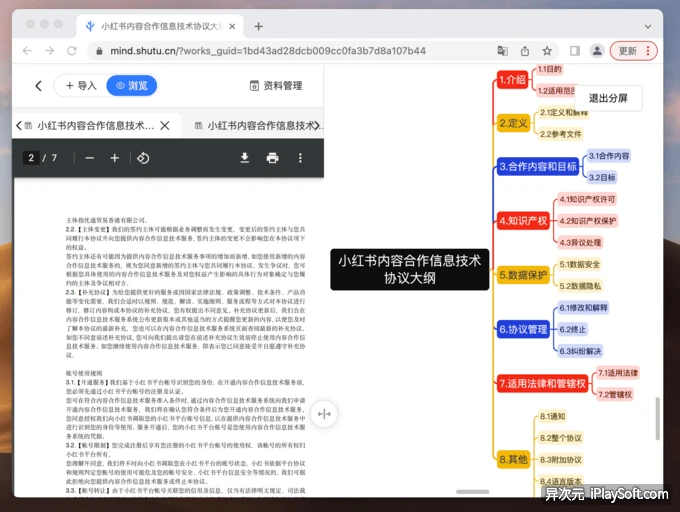Click the mind map vertical scrollbar
The width and height of the screenshot is (680, 512).
coord(657,418)
